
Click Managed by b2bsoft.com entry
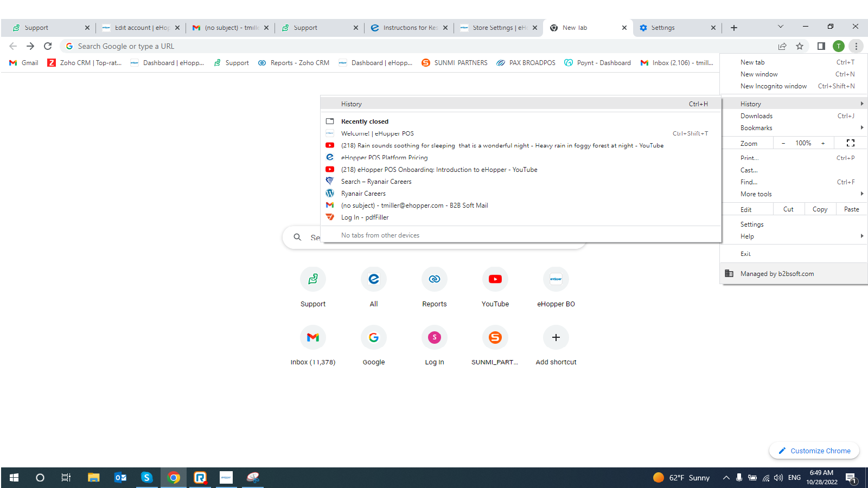pyautogui.click(x=795, y=274)
